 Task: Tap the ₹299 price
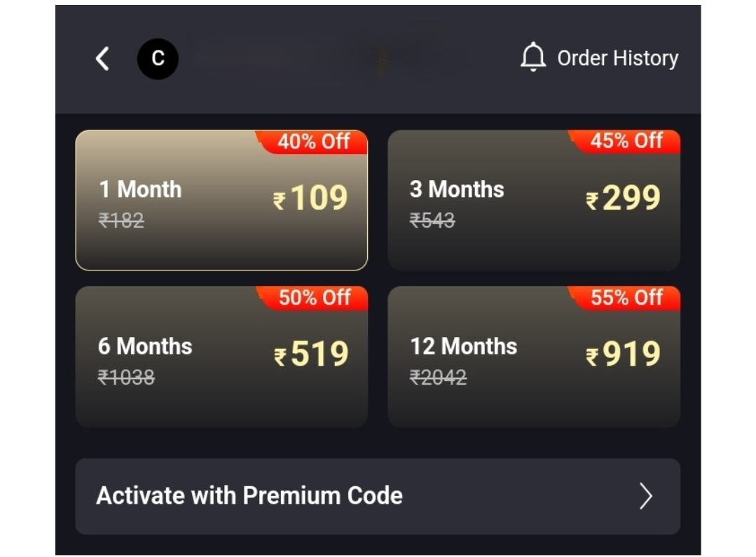coord(624,198)
